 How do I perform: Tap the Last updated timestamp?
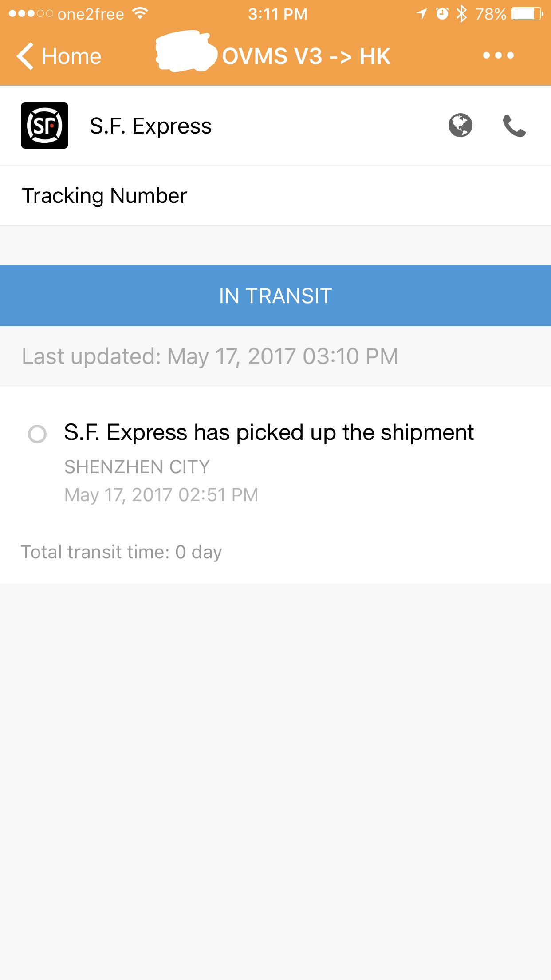point(210,356)
